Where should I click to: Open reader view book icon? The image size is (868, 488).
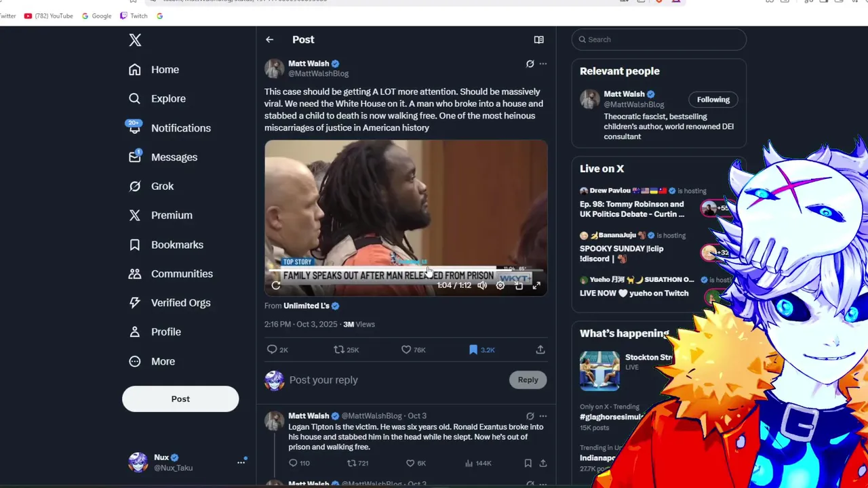(x=539, y=40)
